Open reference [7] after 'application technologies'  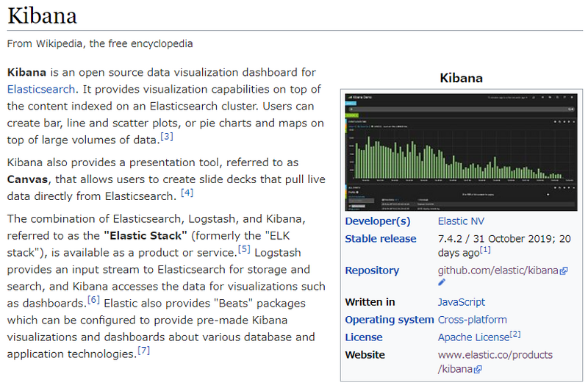(x=144, y=351)
